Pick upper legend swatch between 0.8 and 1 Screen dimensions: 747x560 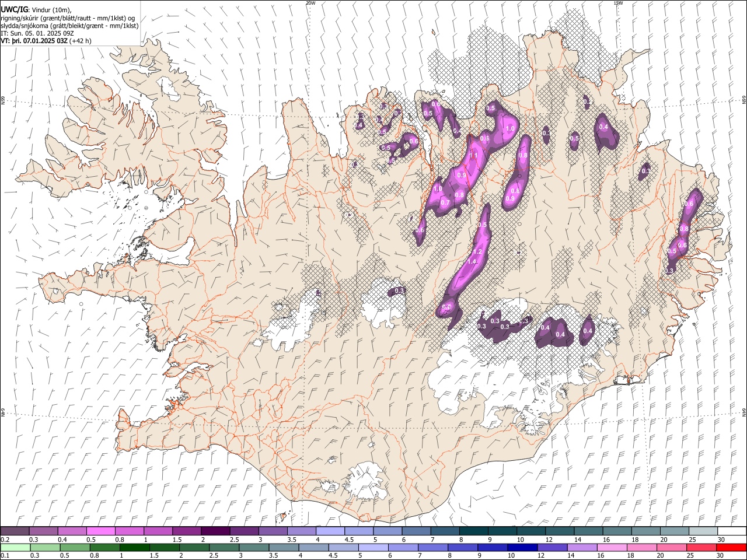pyautogui.click(x=129, y=531)
